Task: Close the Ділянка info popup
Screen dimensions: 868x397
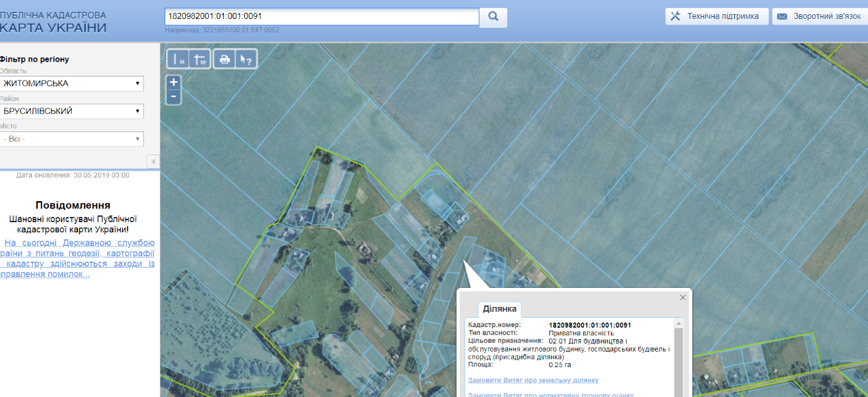Action: coord(683,297)
